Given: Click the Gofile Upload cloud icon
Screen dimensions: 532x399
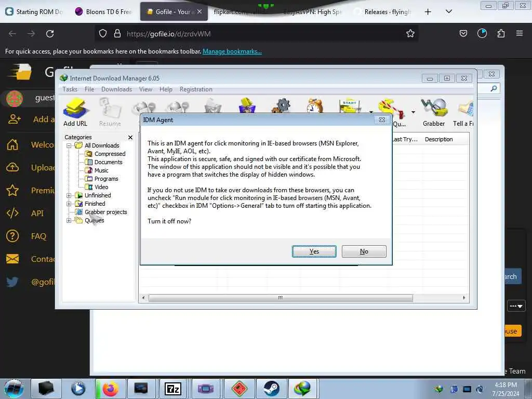Looking at the screenshot, I should click(12, 167).
